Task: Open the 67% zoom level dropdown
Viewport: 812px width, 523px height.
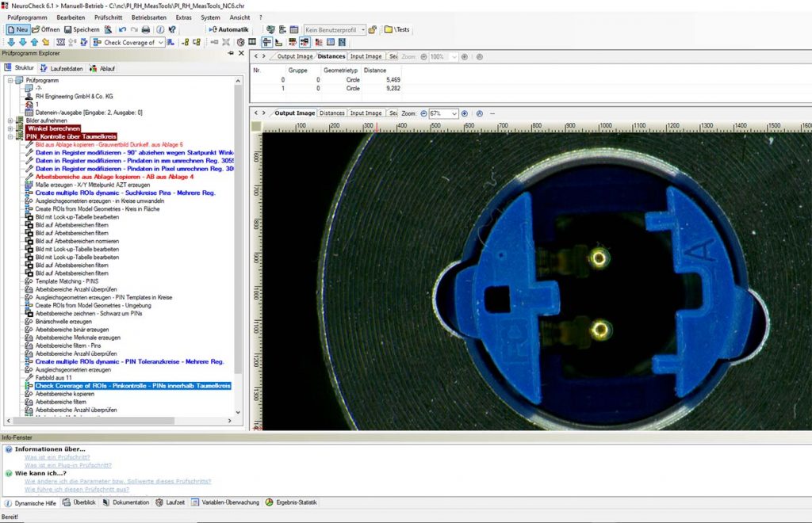Action: [x=454, y=113]
